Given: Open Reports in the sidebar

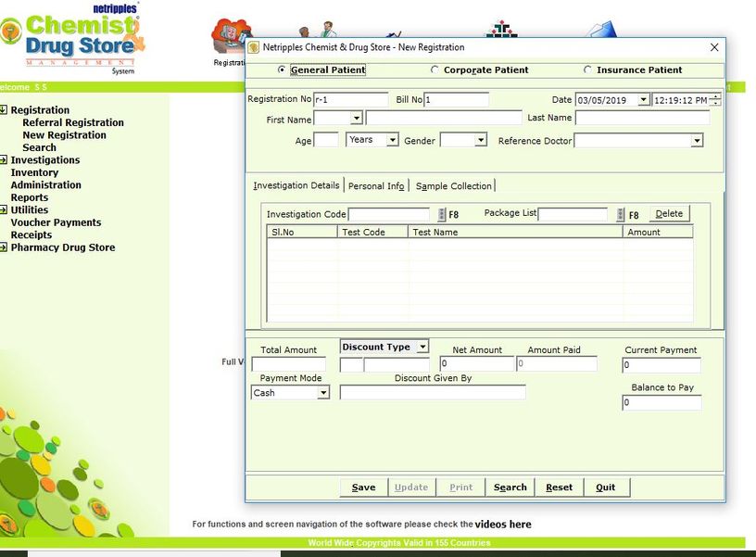Looking at the screenshot, I should point(30,197).
